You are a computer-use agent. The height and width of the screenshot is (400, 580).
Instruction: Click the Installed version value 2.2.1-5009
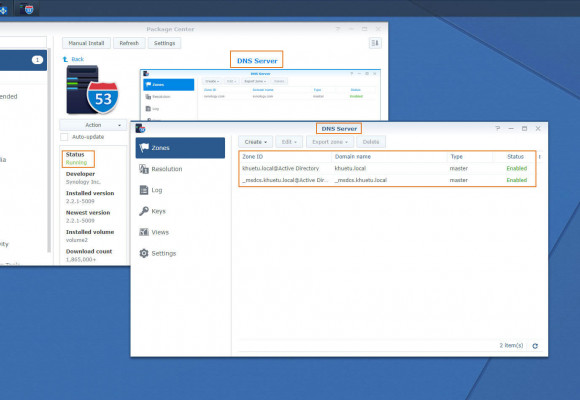(x=80, y=201)
